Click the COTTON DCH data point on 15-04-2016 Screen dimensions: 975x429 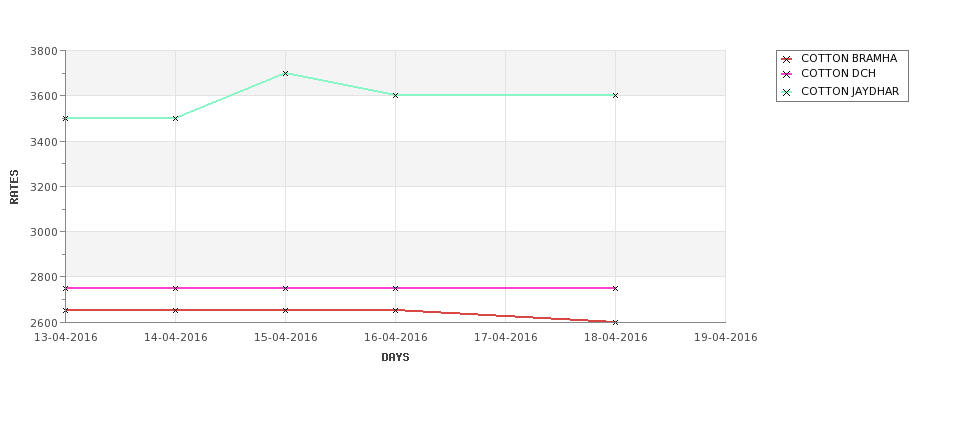(285, 288)
